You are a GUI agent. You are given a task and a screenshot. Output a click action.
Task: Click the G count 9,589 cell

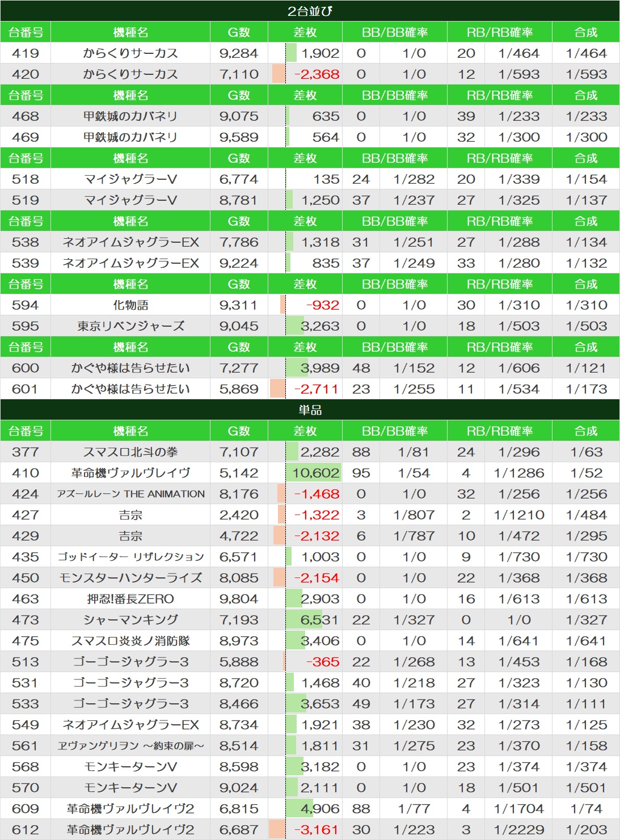coord(239,137)
